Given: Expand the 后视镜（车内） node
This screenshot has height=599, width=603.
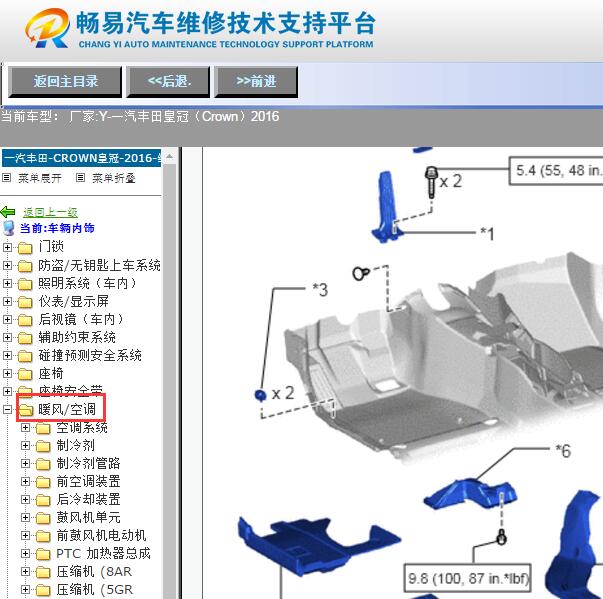Looking at the screenshot, I should (x=7, y=319).
